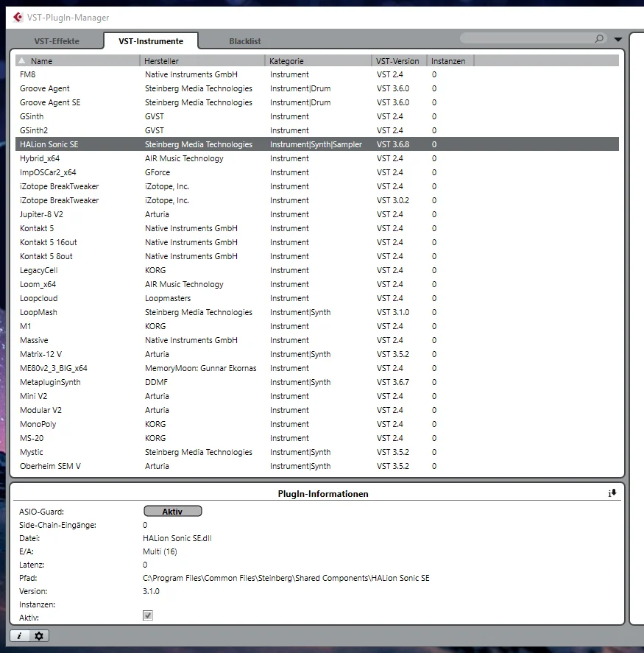Select the Matrix-12 V row
This screenshot has width=644, height=653.
317,354
